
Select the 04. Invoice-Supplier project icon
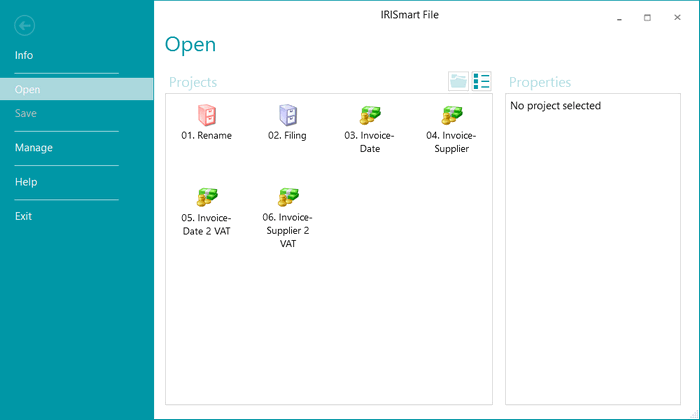tap(451, 115)
